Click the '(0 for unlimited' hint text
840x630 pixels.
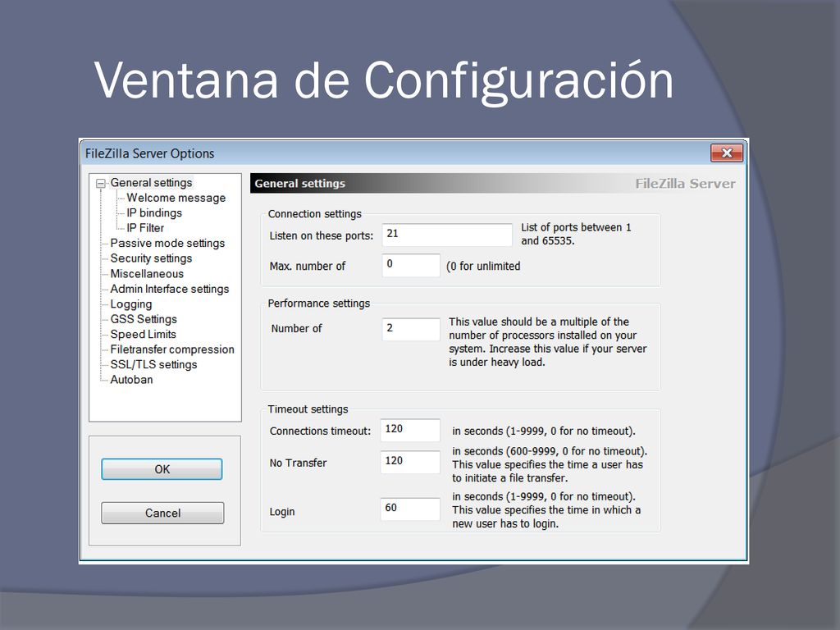tap(483, 267)
